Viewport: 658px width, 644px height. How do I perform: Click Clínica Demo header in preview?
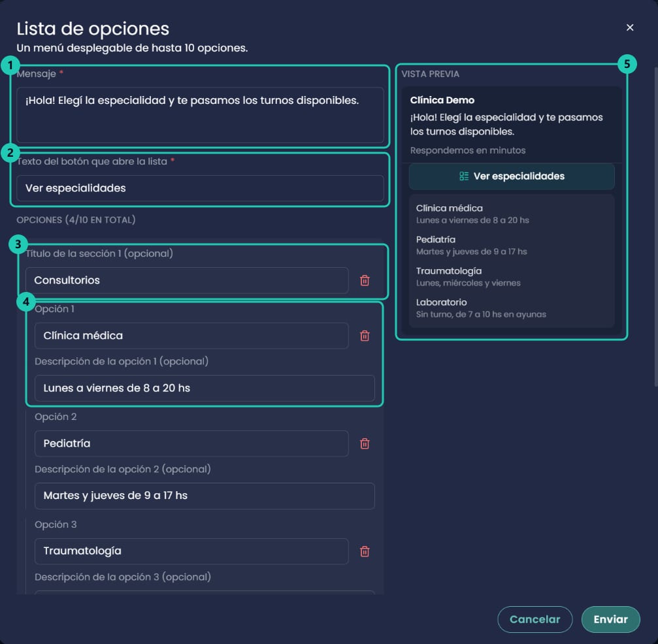(x=442, y=101)
